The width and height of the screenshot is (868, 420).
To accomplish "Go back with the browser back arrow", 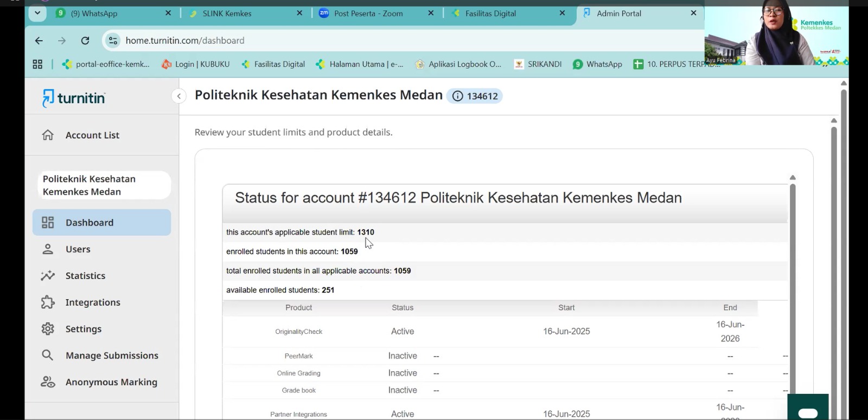I will tap(39, 41).
